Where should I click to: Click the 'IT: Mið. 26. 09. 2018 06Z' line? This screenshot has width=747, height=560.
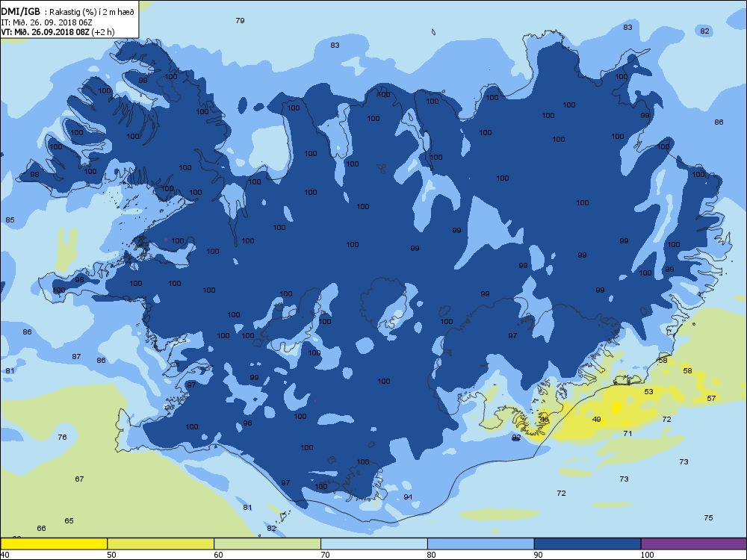pos(46,22)
